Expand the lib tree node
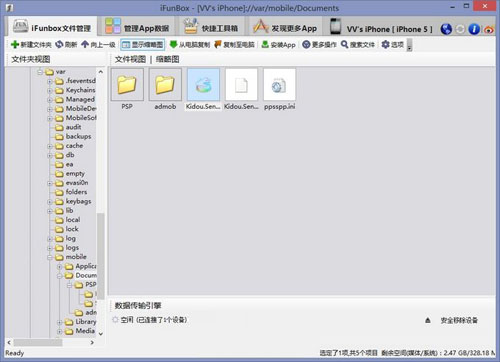500x362 pixels. [x=50, y=211]
